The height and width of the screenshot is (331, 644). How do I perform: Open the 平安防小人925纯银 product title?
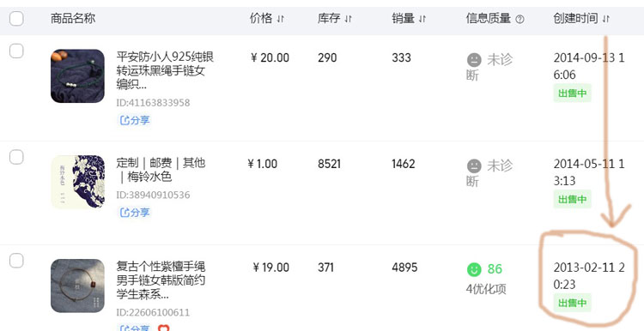(165, 70)
